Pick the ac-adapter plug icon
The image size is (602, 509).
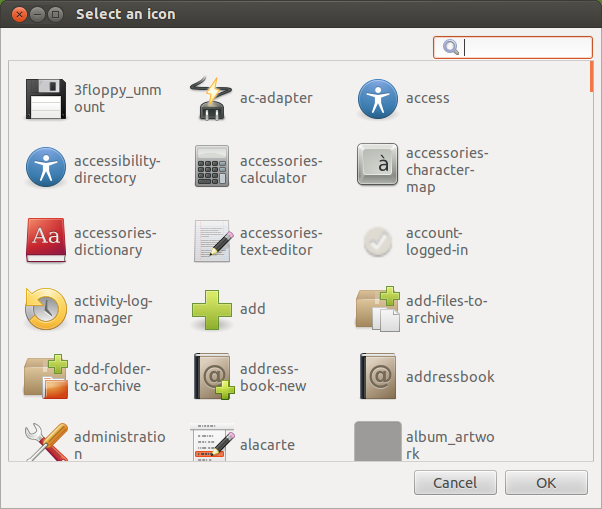coord(212,99)
